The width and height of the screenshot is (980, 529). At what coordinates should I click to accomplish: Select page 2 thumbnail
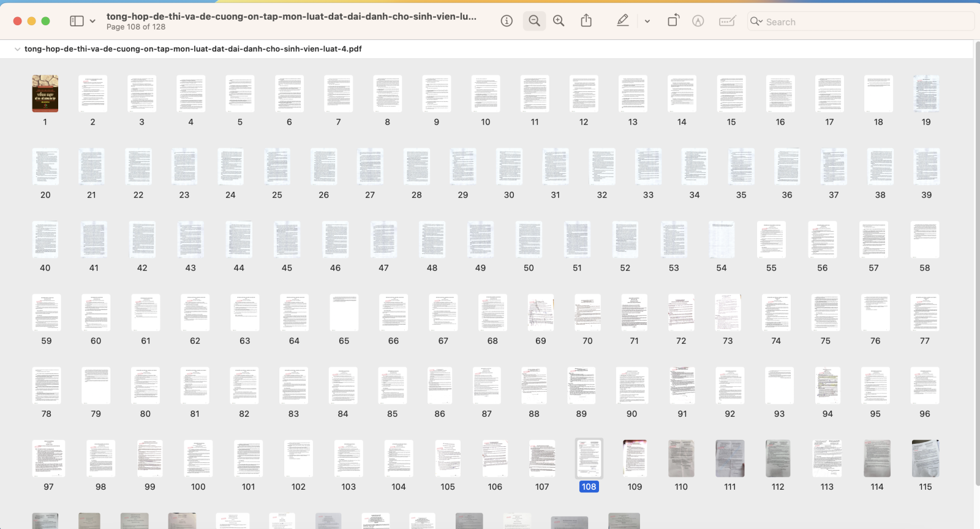[92, 93]
